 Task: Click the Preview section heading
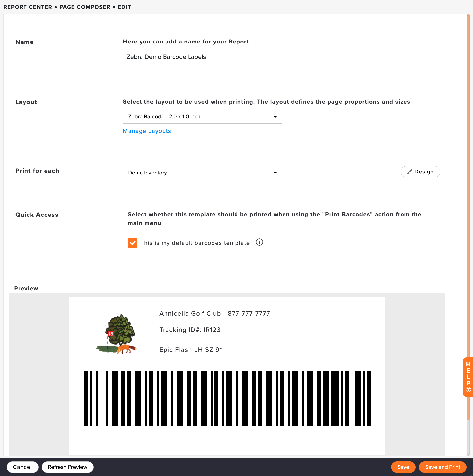coord(26,288)
